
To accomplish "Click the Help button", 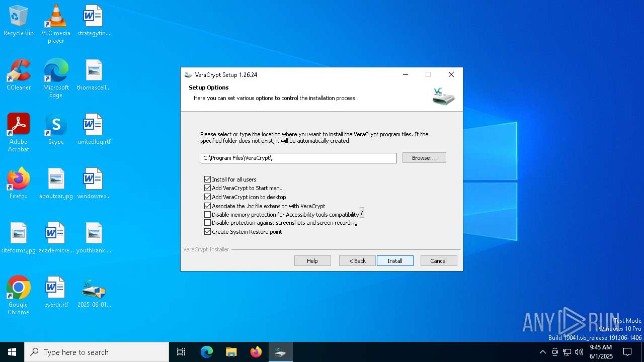I will click(x=312, y=261).
